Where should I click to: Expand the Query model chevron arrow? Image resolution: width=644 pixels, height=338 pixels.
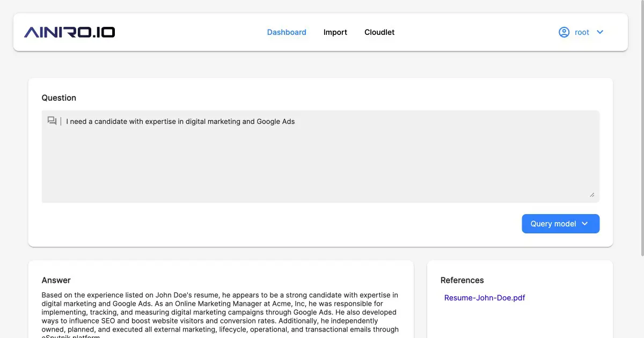pos(585,224)
